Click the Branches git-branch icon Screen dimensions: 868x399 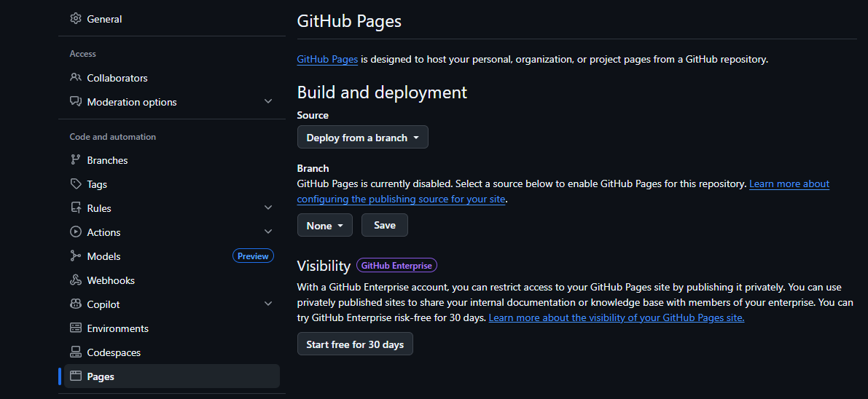pyautogui.click(x=75, y=160)
